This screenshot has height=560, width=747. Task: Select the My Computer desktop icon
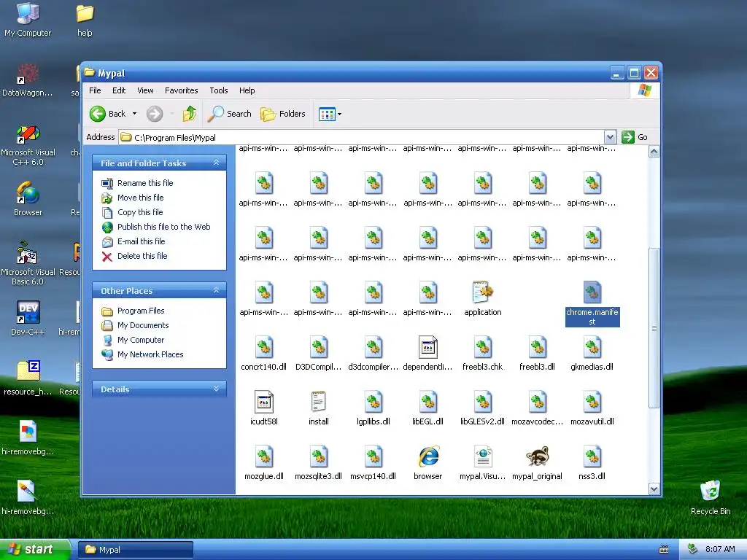[28, 20]
